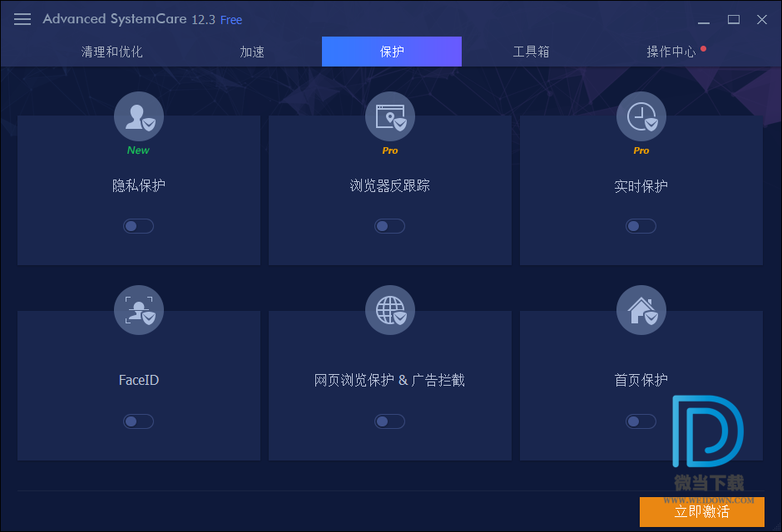Click the 浏览器反跟踪 browser anti-tracking icon
782x532 pixels.
(x=389, y=116)
